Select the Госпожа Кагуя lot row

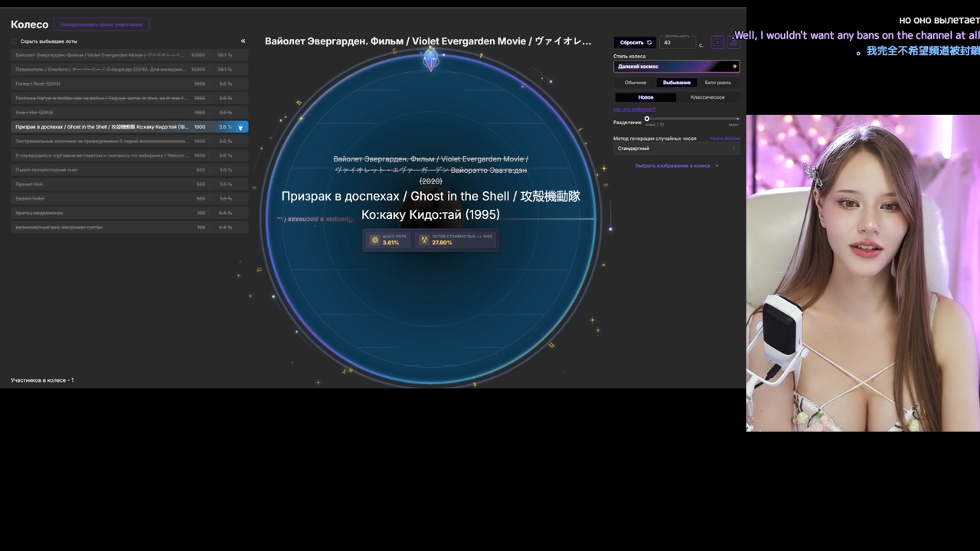click(x=129, y=98)
